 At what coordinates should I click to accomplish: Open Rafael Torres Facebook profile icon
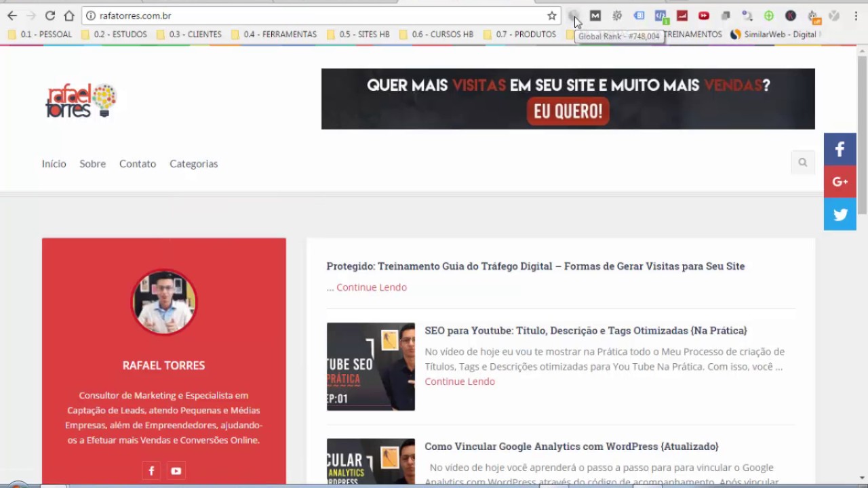[151, 471]
